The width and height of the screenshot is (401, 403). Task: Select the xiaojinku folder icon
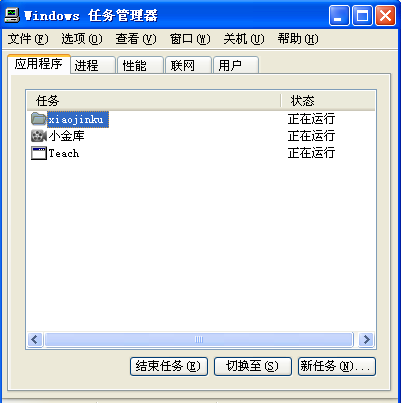39,119
